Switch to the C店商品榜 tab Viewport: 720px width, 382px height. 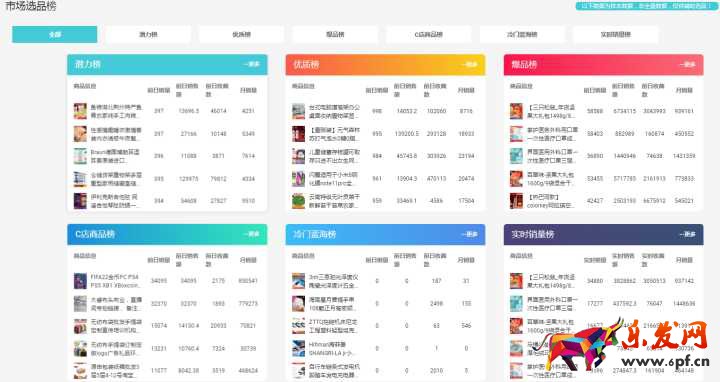tap(428, 34)
